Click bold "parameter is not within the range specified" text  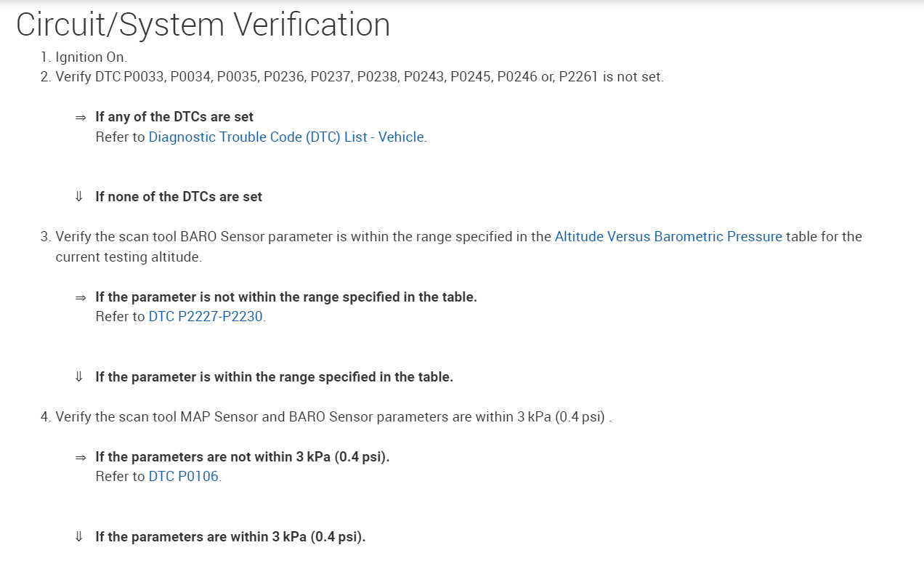click(x=286, y=297)
